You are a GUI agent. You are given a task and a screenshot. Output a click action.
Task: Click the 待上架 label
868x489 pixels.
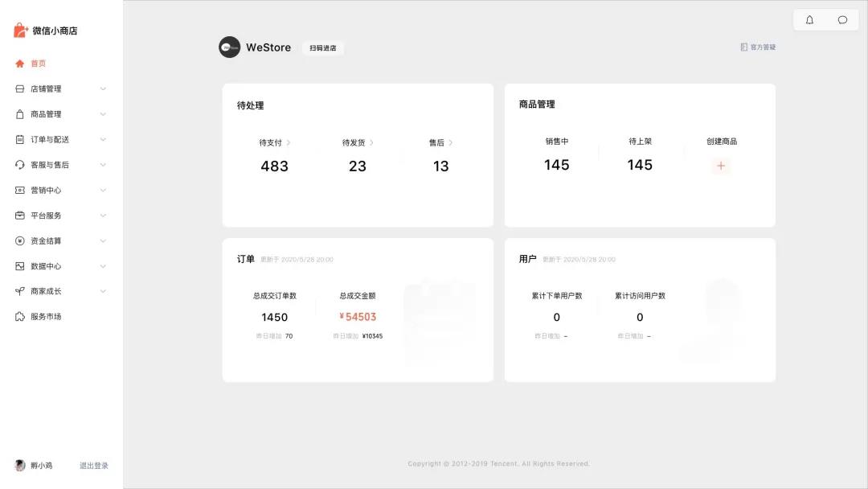coord(640,142)
